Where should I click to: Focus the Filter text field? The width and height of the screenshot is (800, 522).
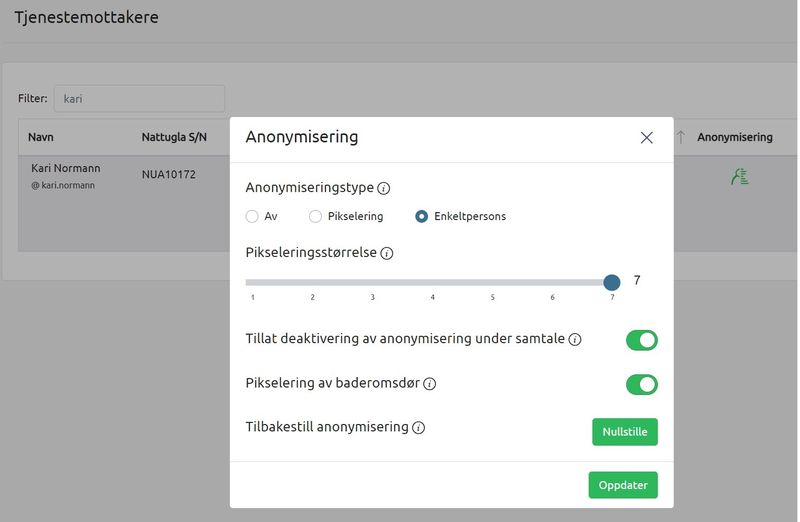point(139,99)
